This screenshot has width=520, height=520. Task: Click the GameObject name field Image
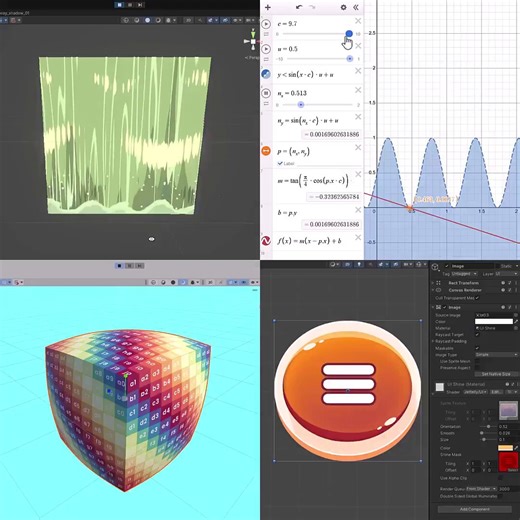(x=472, y=266)
